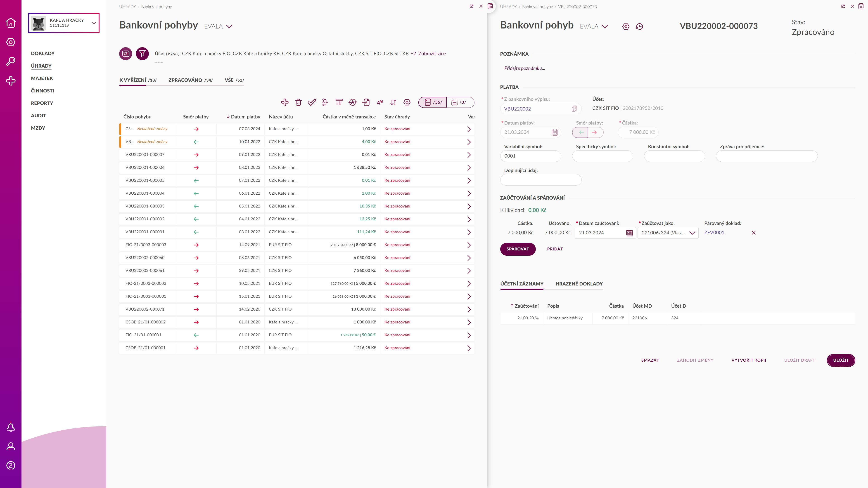Click the plus icon in left rail
868x488 pixels.
[11, 81]
